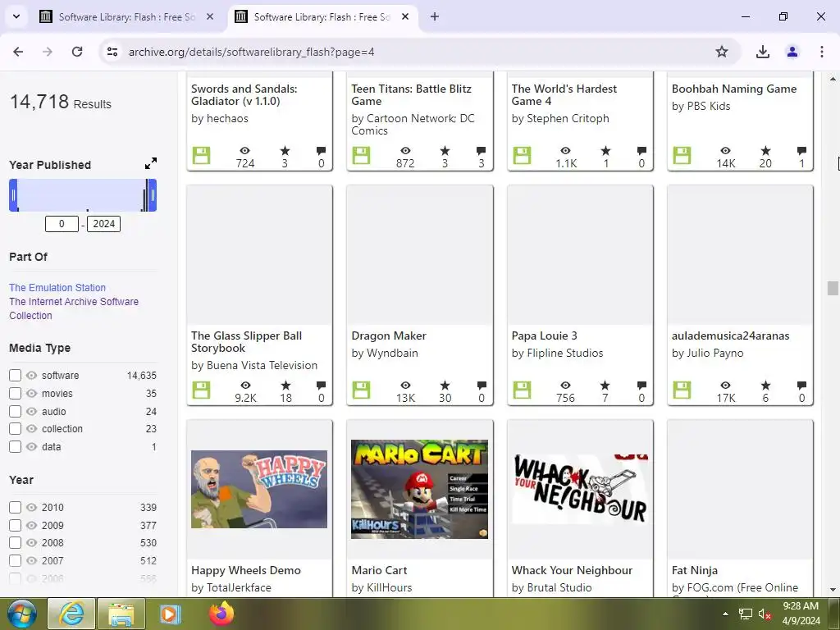Viewport: 840px width, 630px height.
Task: Bookmark this page with the star icon
Action: tap(722, 52)
